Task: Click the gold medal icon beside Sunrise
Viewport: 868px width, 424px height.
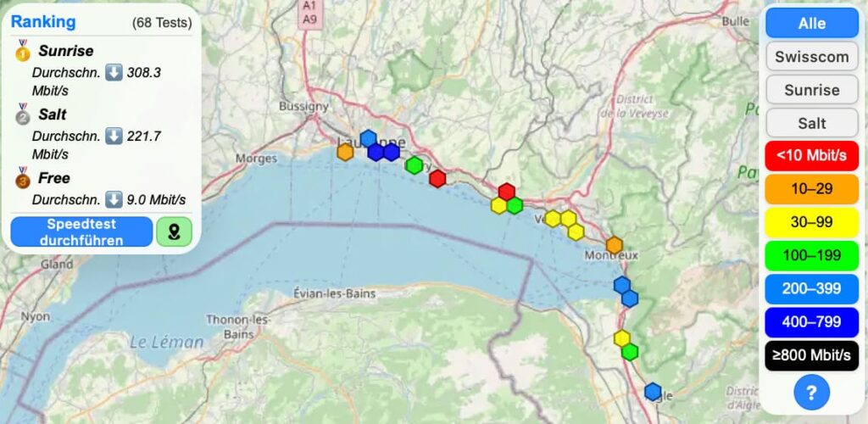Action: pos(22,51)
